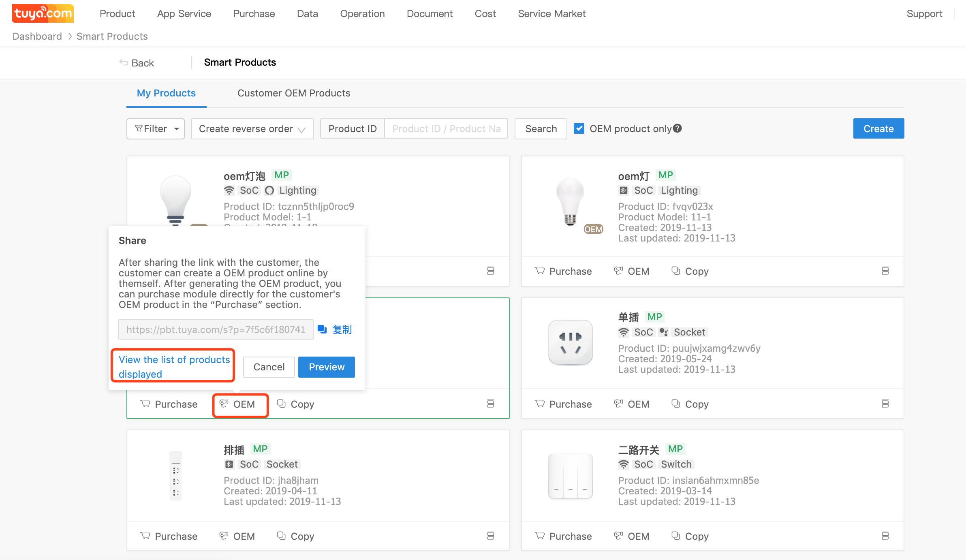
Task: Switch to Customer OEM Products tab
Action: (x=293, y=93)
